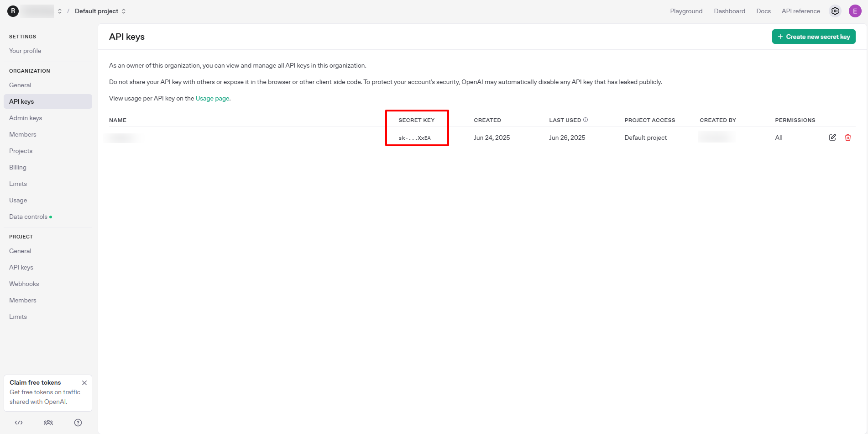Click the SECRET KEY column header

pos(416,120)
